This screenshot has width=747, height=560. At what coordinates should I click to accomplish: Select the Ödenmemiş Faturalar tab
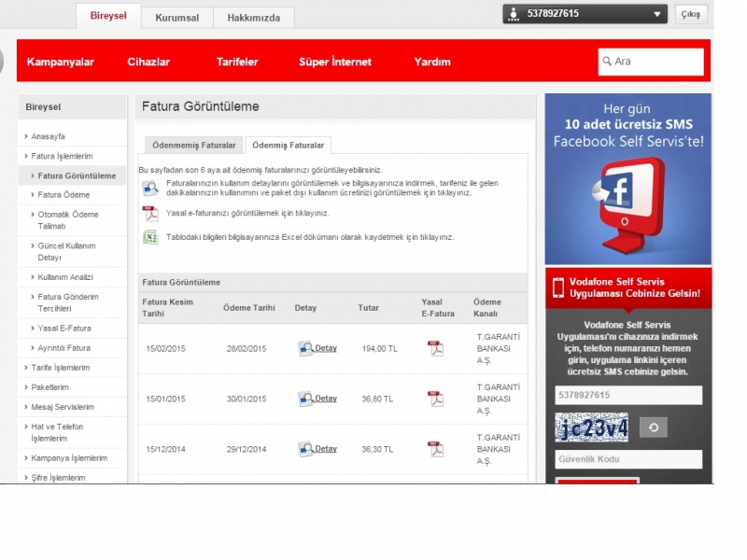(x=194, y=146)
